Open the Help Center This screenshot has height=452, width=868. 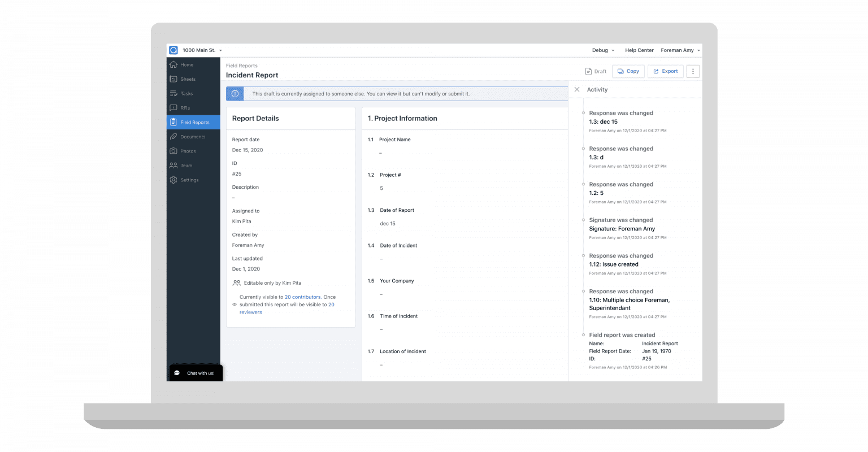click(x=639, y=50)
